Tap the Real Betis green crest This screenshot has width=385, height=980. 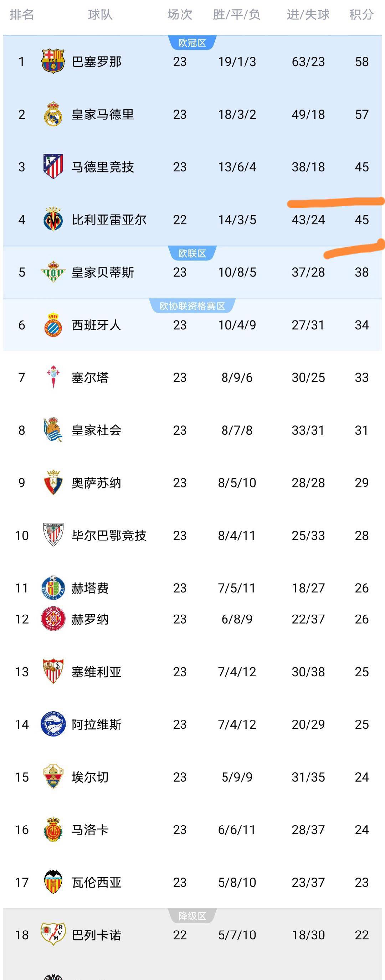tap(53, 272)
